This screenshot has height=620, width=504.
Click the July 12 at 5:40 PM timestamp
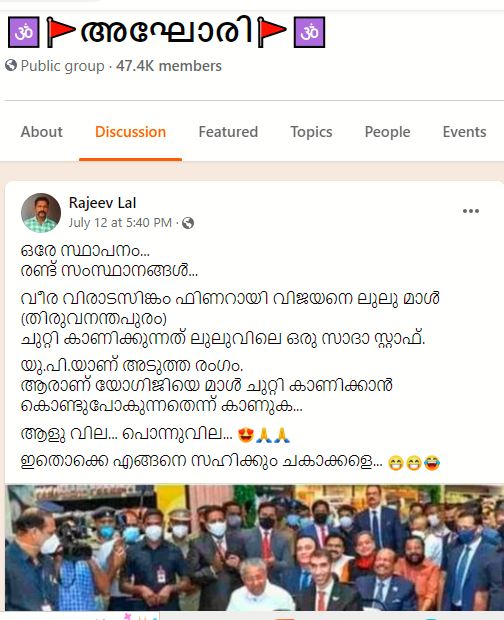click(120, 223)
